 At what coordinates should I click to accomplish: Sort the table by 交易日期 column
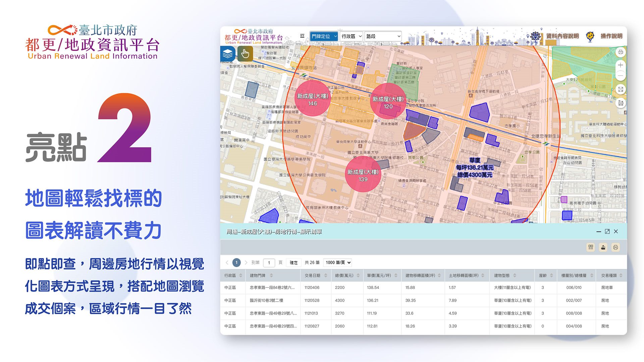pyautogui.click(x=326, y=276)
